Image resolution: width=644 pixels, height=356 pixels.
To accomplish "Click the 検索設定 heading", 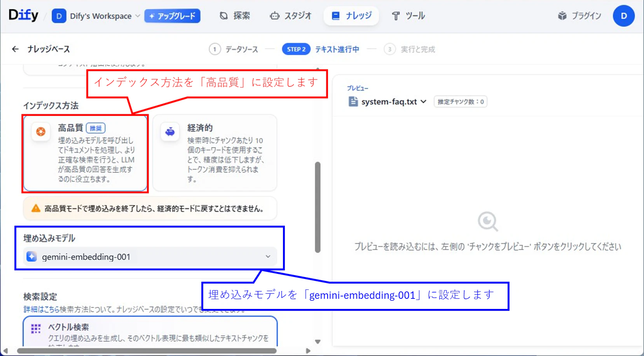I will point(40,297).
